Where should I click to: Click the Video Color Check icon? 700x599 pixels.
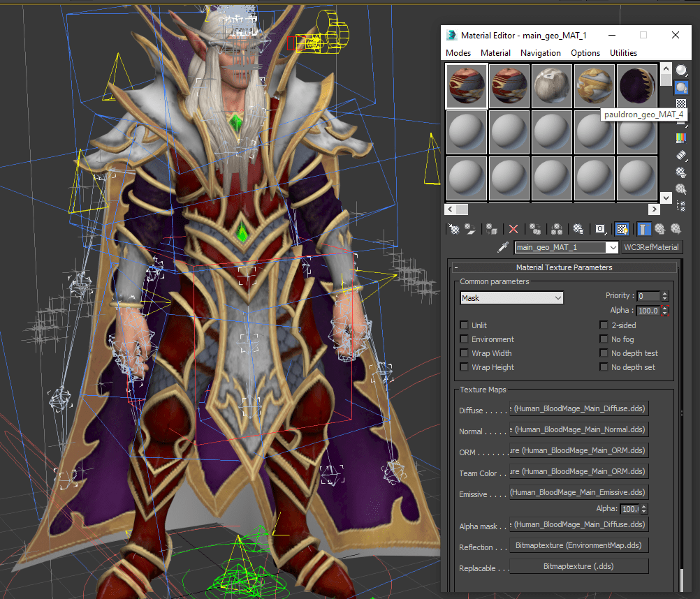click(x=681, y=138)
